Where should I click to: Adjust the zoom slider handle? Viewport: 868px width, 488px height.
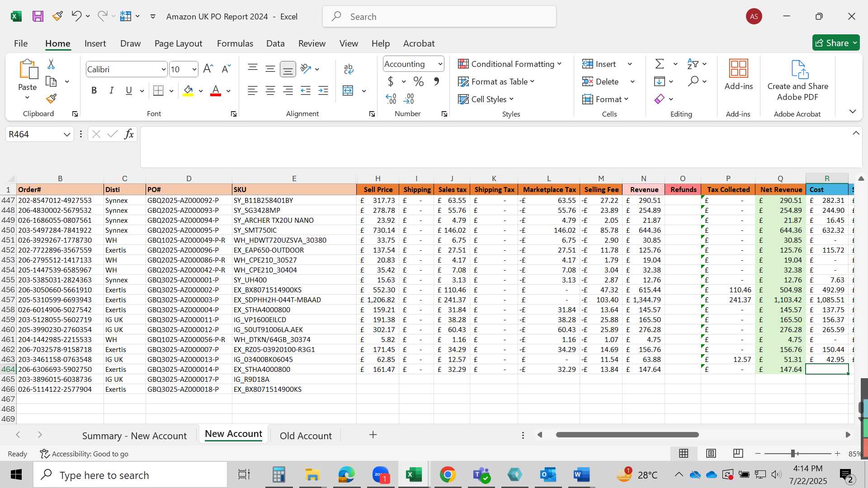793,453
